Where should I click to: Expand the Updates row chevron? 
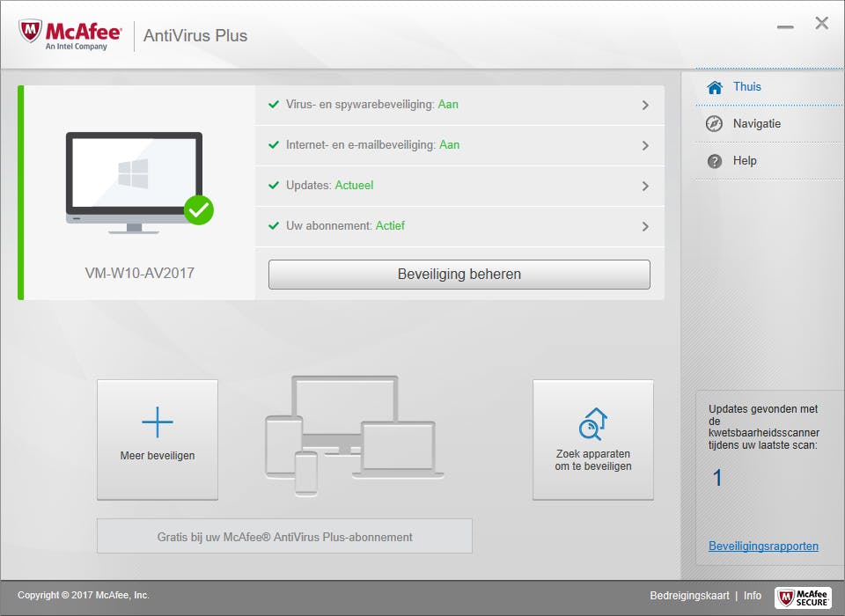pyautogui.click(x=645, y=186)
